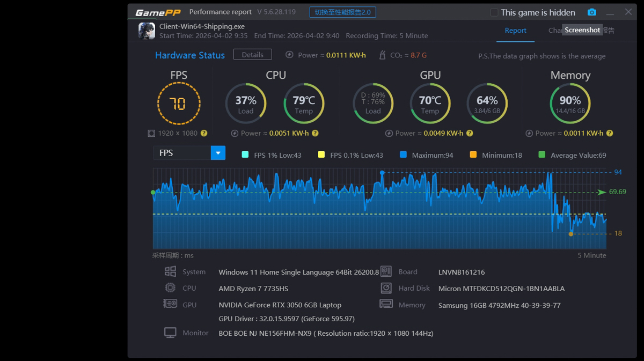Open the FPS dropdown arrow
Image resolution: width=644 pixels, height=361 pixels.
click(x=218, y=153)
